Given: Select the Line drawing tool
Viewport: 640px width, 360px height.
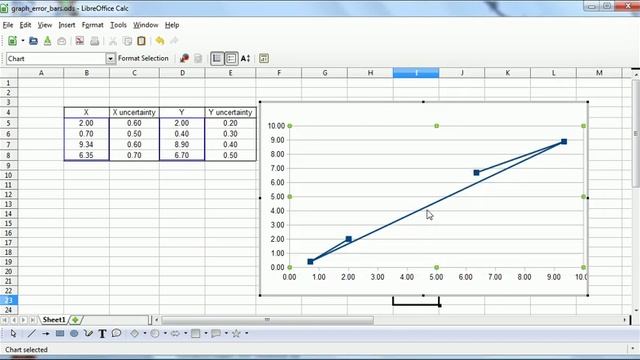Looking at the screenshot, I should [31, 333].
